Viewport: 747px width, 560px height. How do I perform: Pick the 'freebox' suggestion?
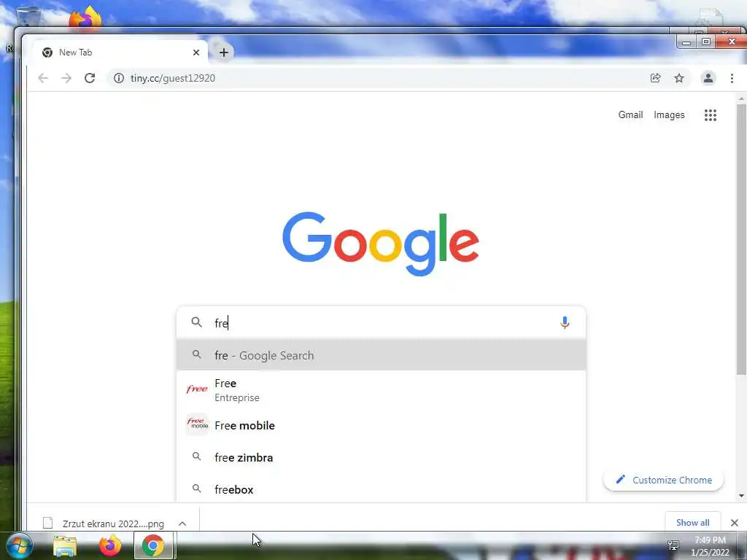381,489
